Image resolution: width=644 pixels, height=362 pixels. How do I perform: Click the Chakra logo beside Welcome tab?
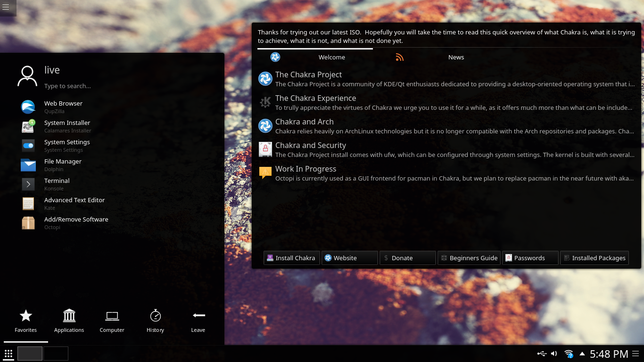tap(275, 57)
